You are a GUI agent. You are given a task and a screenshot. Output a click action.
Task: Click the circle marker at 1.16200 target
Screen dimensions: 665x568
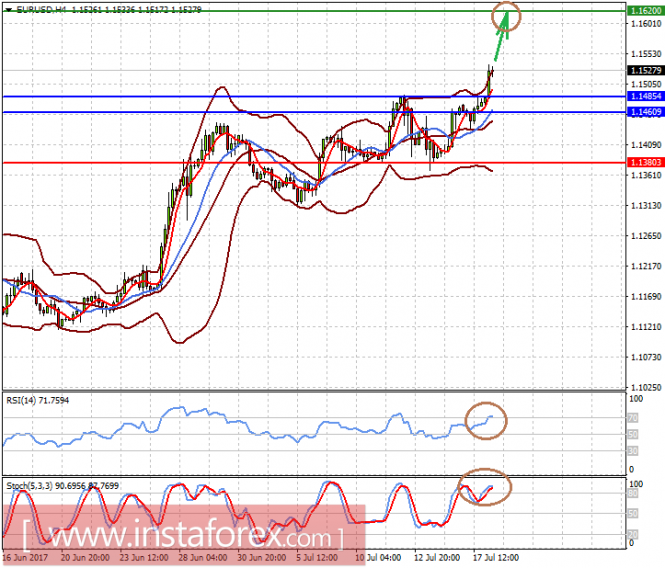point(507,14)
